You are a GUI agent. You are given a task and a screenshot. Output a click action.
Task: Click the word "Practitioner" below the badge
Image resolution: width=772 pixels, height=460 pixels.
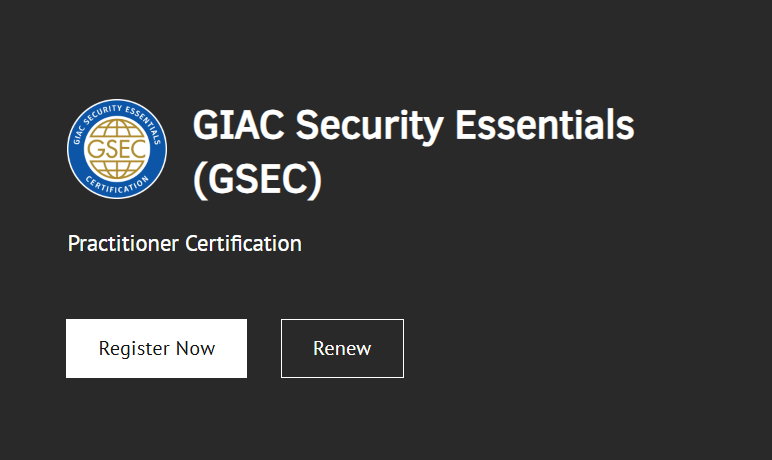tap(124, 243)
